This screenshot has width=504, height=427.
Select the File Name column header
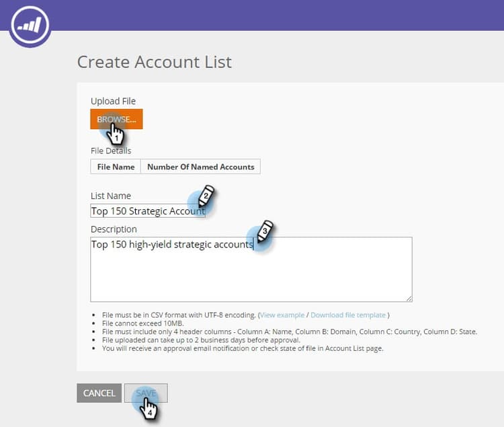116,167
